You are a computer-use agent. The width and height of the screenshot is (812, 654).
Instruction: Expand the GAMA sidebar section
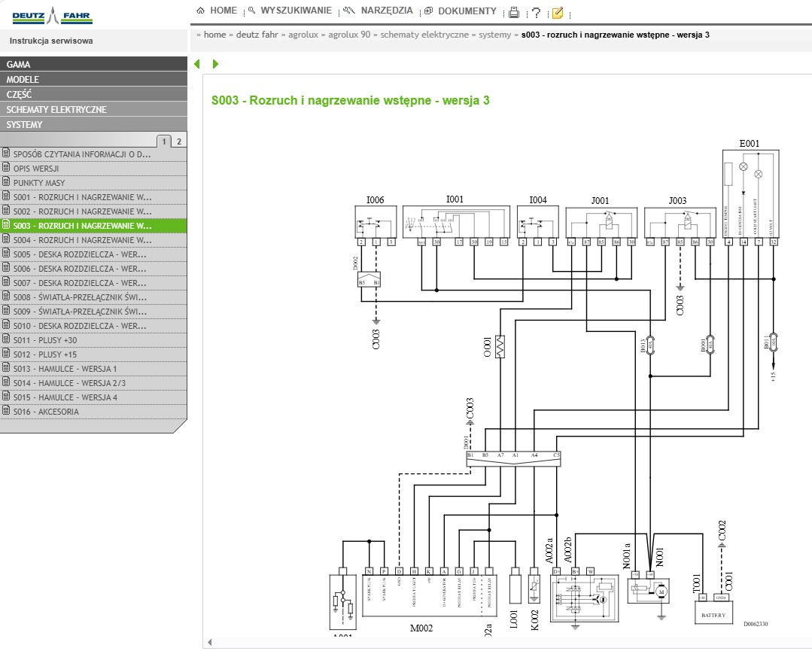(93, 64)
